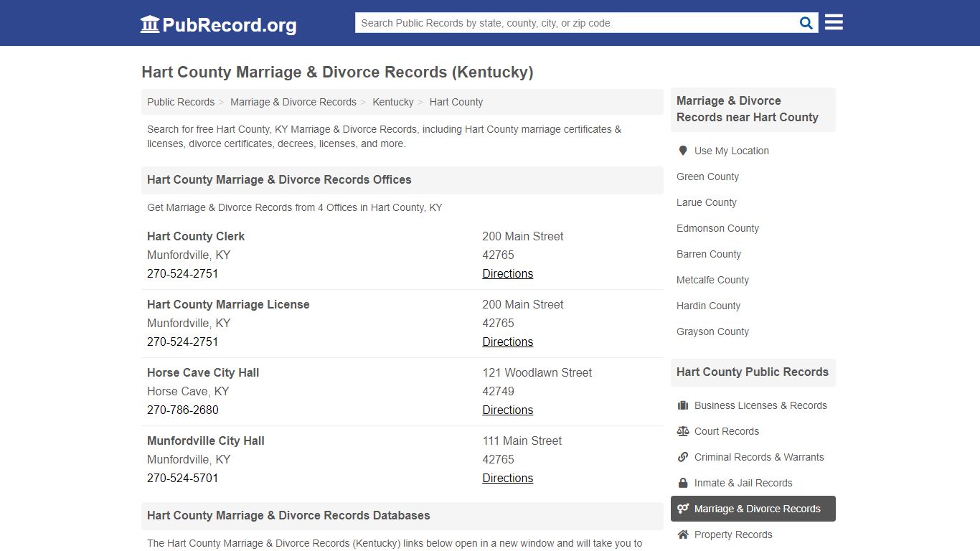This screenshot has width=980, height=551.
Task: Open the Marriage & Divorce Records breadcrumb
Action: pos(293,102)
